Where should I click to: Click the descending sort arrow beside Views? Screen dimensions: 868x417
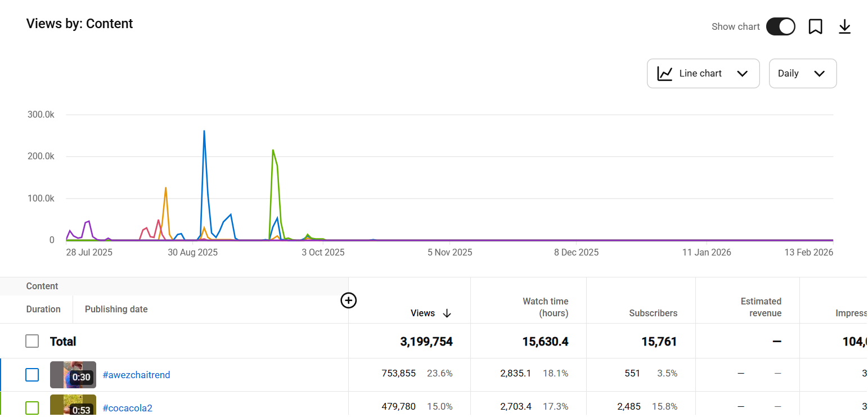pyautogui.click(x=447, y=313)
